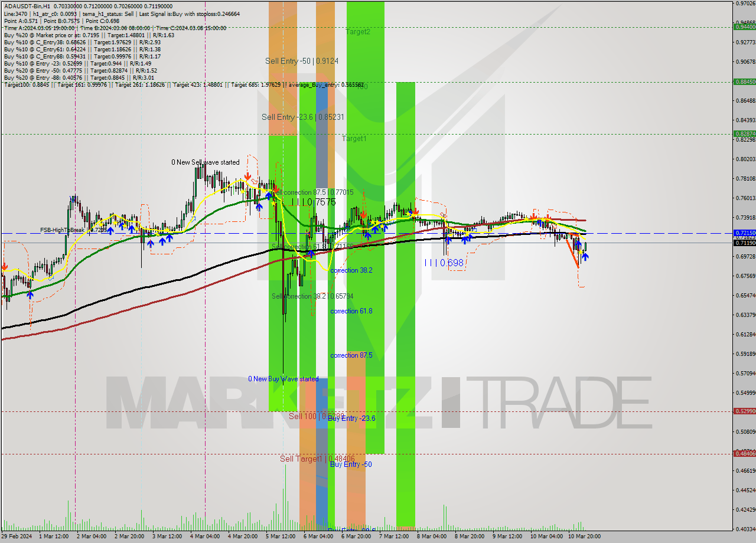
Task: Click the 'Sell Target1 | 0.48406' label
Action: click(317, 459)
